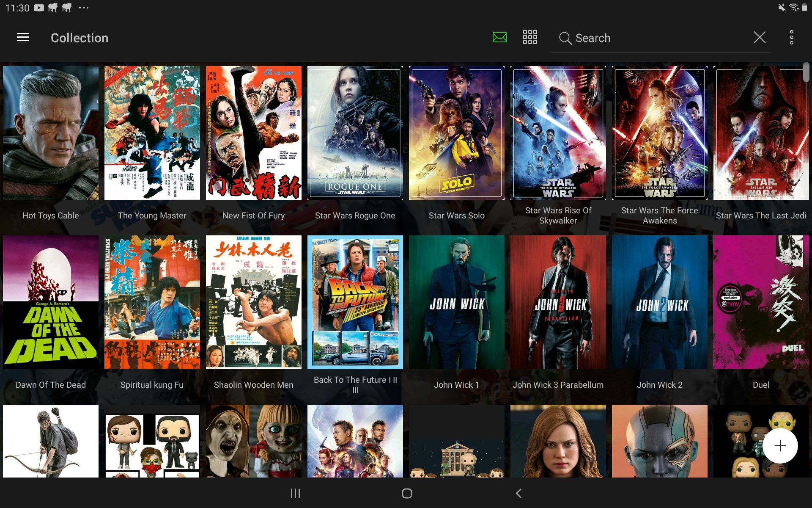This screenshot has height=508, width=812.
Task: Open the clock tower Funko set thumbnail
Action: coord(457,441)
